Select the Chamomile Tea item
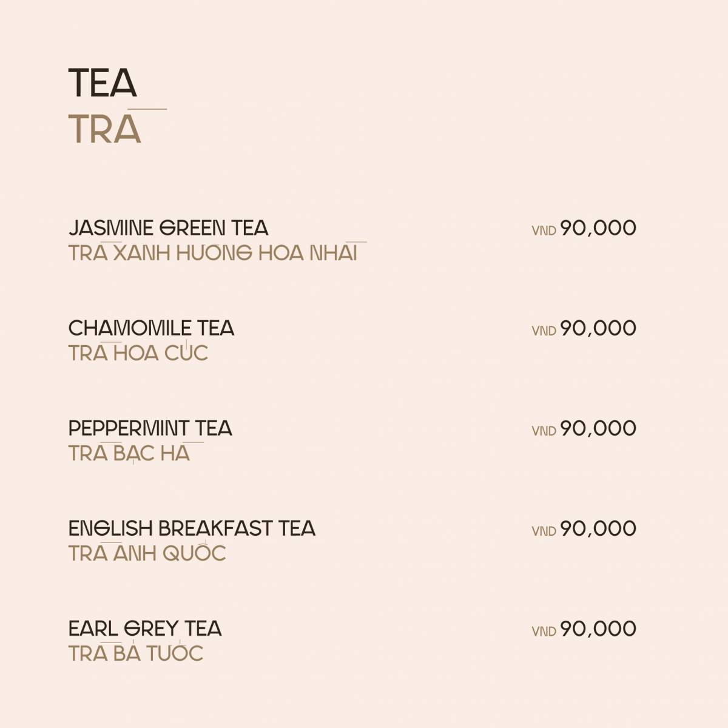The height and width of the screenshot is (728, 728). coord(151,328)
